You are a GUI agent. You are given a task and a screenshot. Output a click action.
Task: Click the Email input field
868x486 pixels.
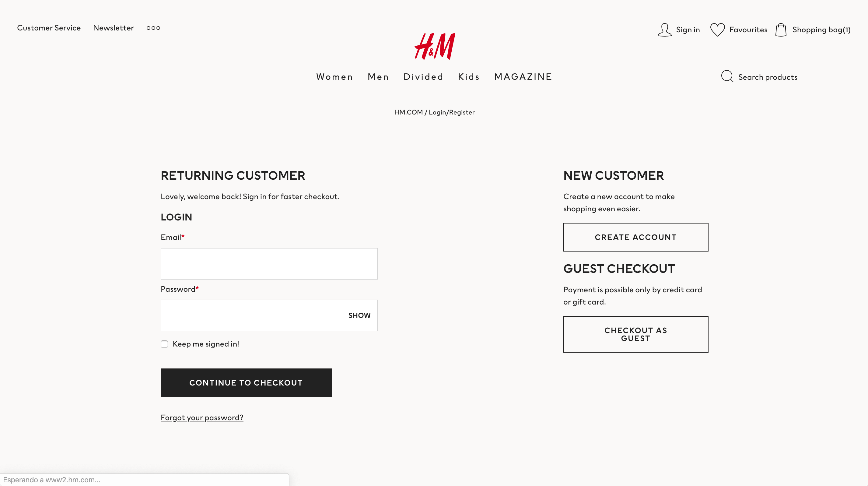pyautogui.click(x=269, y=264)
